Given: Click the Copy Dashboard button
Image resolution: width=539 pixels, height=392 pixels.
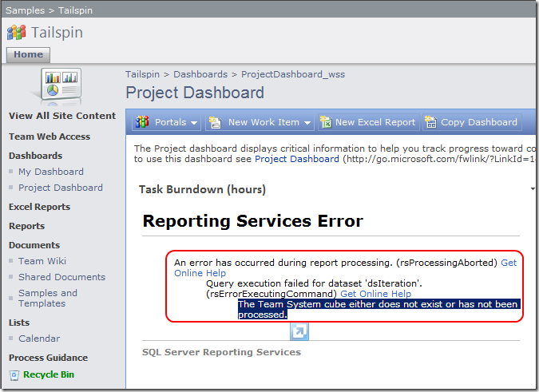Looking at the screenshot, I should (x=472, y=122).
